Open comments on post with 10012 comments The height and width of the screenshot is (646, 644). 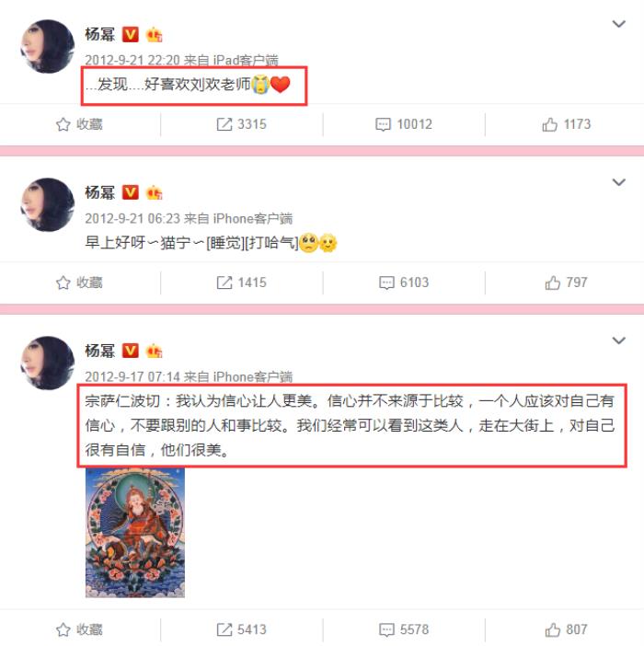coord(404,124)
